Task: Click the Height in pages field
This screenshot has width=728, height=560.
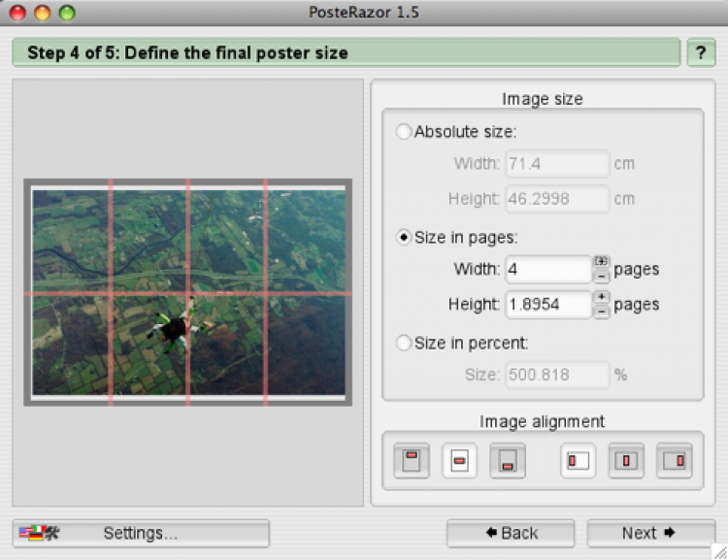Action: click(546, 305)
